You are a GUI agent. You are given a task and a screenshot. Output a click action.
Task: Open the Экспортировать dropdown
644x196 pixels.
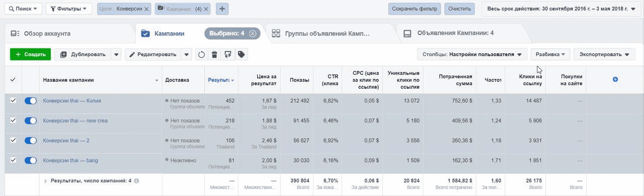click(x=604, y=54)
